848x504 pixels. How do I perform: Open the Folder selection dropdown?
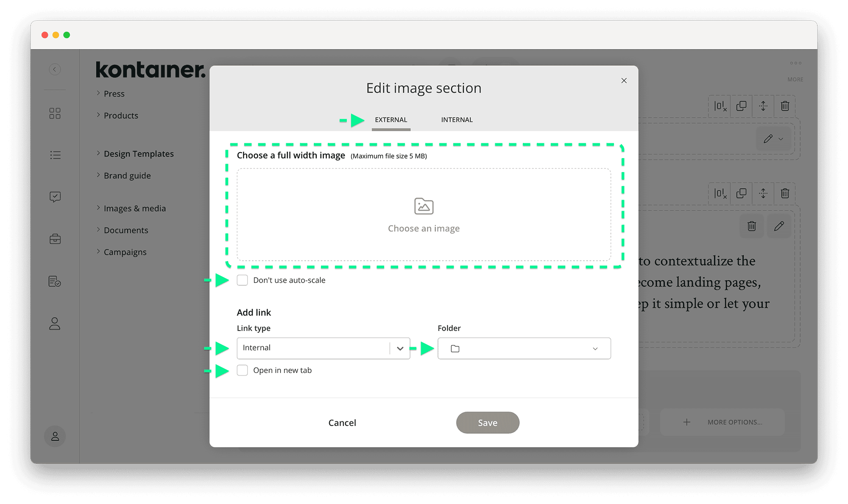pyautogui.click(x=524, y=348)
